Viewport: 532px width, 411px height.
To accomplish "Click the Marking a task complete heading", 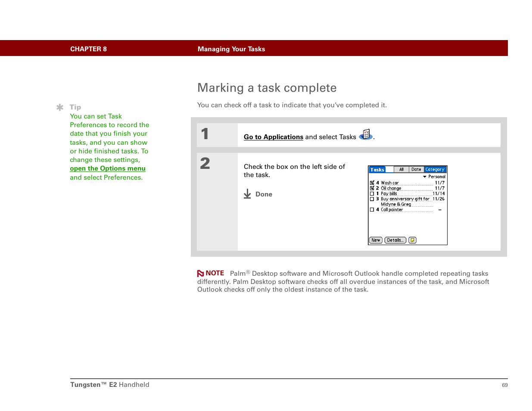I will [x=267, y=88].
